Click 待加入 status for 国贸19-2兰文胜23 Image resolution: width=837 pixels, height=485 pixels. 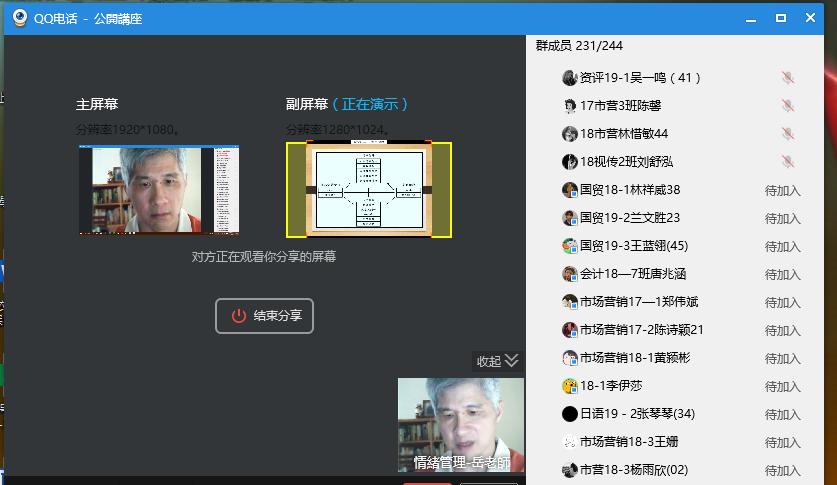pyautogui.click(x=782, y=218)
